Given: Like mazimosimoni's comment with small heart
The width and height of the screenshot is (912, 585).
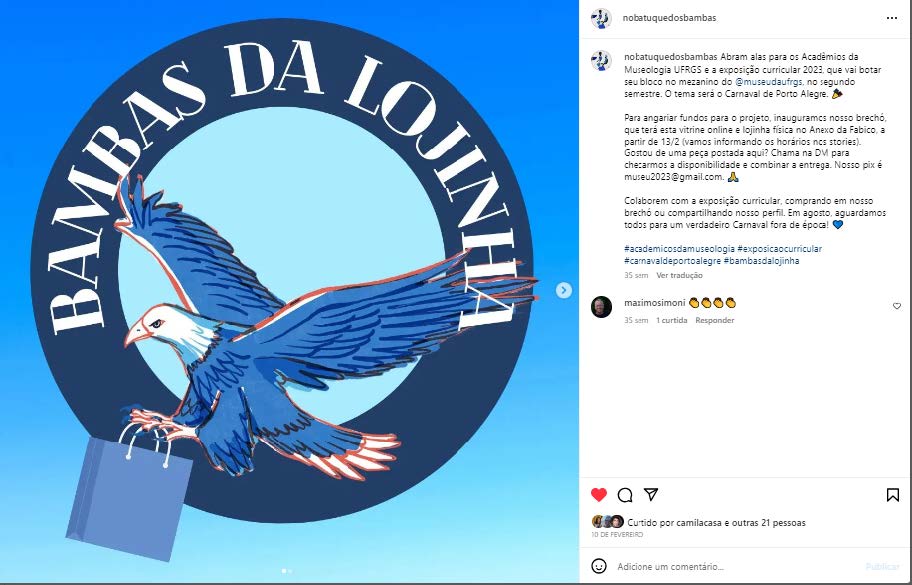Looking at the screenshot, I should [897, 306].
